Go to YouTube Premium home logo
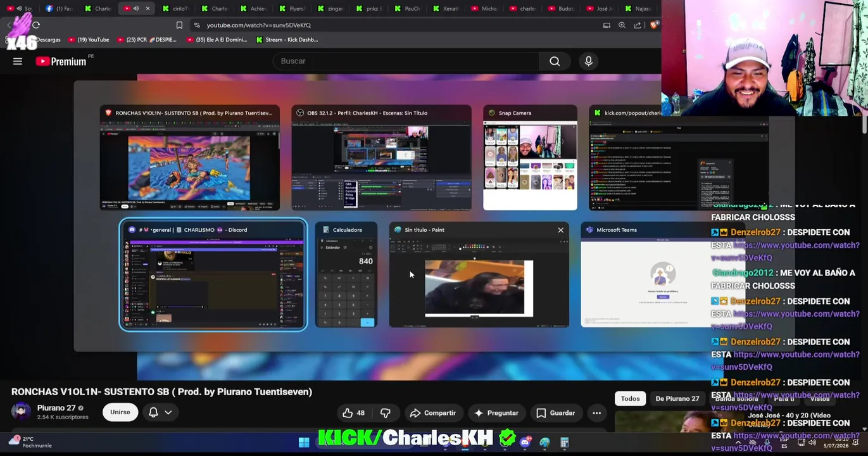868x456 pixels. tap(61, 61)
